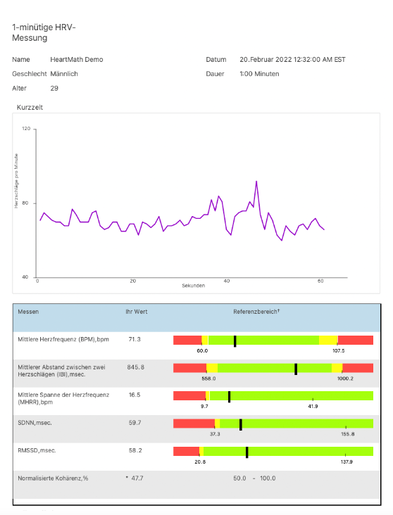The height and width of the screenshot is (515, 393).
Task: Click the reference limit "1000.2"
Action: (x=345, y=379)
